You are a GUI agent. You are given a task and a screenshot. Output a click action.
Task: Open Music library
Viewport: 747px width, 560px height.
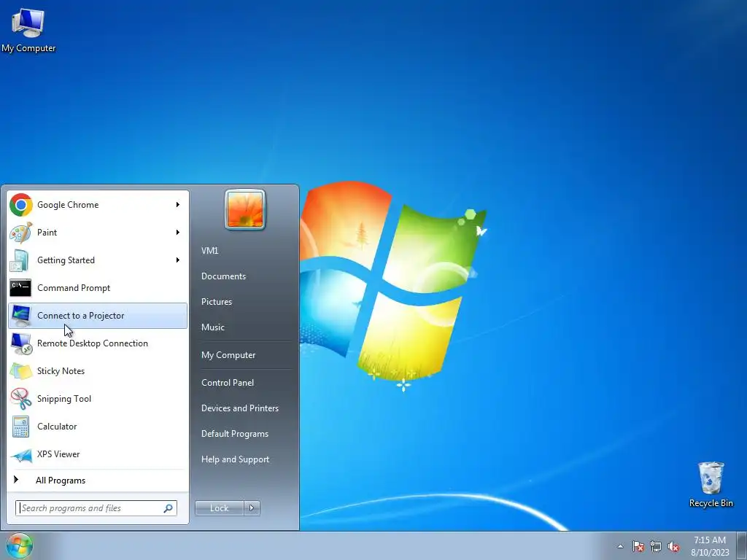click(x=212, y=327)
